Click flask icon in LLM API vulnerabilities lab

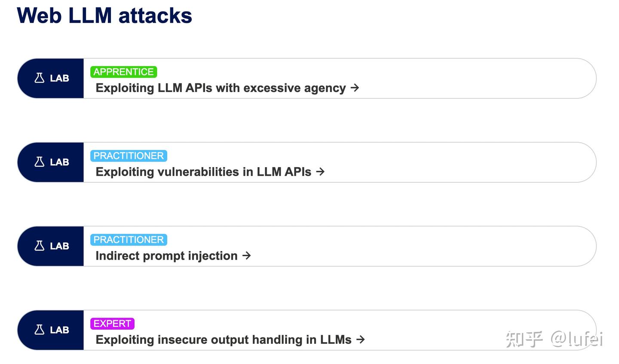pyautogui.click(x=40, y=162)
